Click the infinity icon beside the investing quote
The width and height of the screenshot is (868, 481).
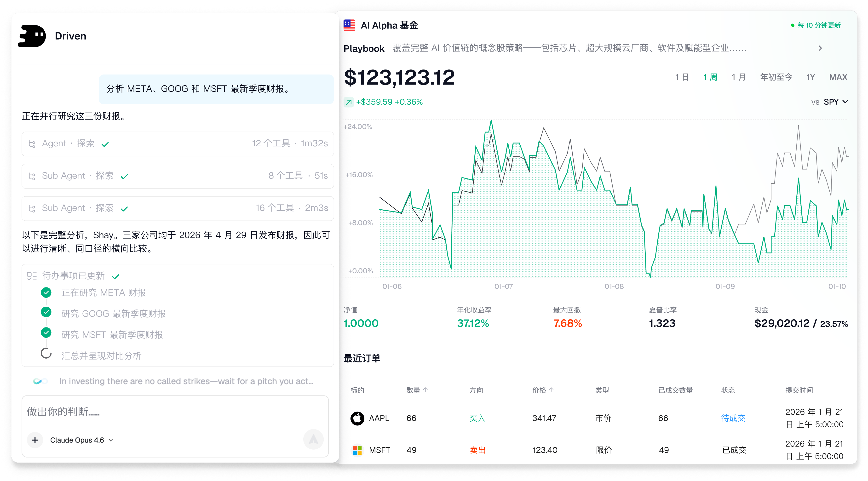tap(40, 381)
